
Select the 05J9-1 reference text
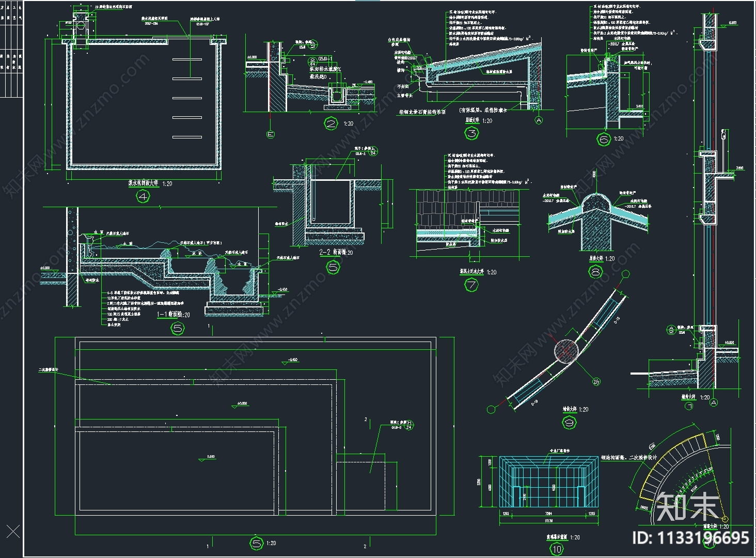pyautogui.click(x=325, y=59)
